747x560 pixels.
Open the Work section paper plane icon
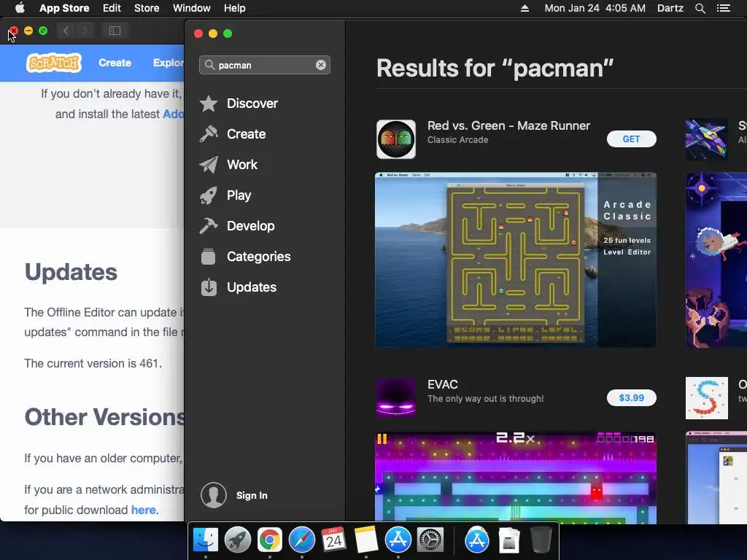tap(209, 165)
